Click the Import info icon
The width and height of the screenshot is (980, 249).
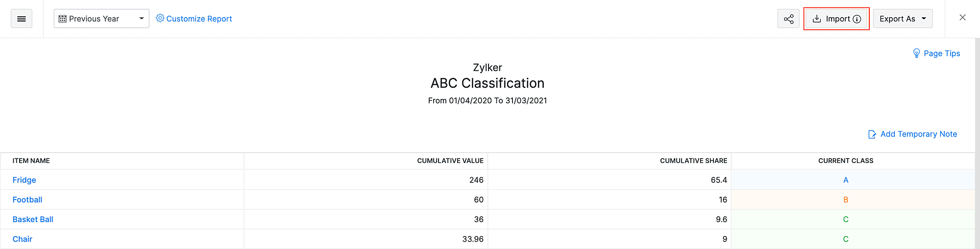[x=857, y=19]
